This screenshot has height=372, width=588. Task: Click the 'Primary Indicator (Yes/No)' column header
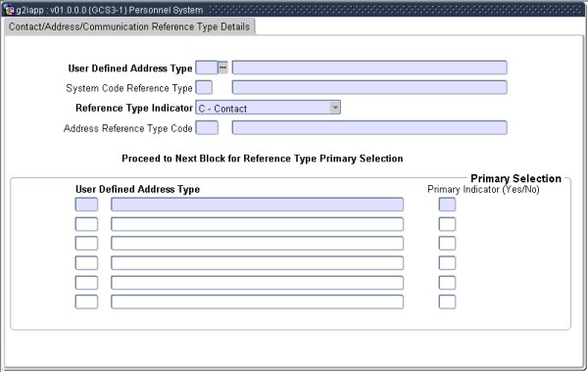483,190
